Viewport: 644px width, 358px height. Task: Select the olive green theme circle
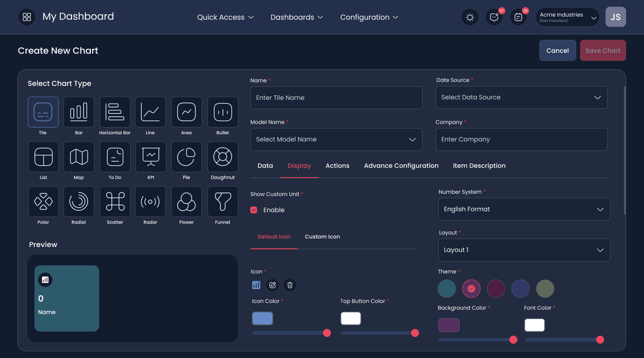(545, 289)
